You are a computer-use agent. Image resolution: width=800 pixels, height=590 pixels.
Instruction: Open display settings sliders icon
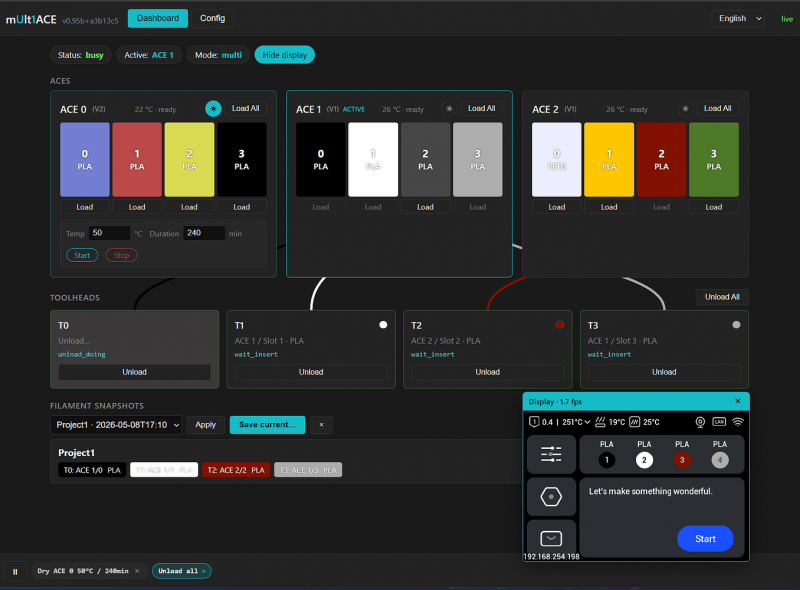(551, 454)
